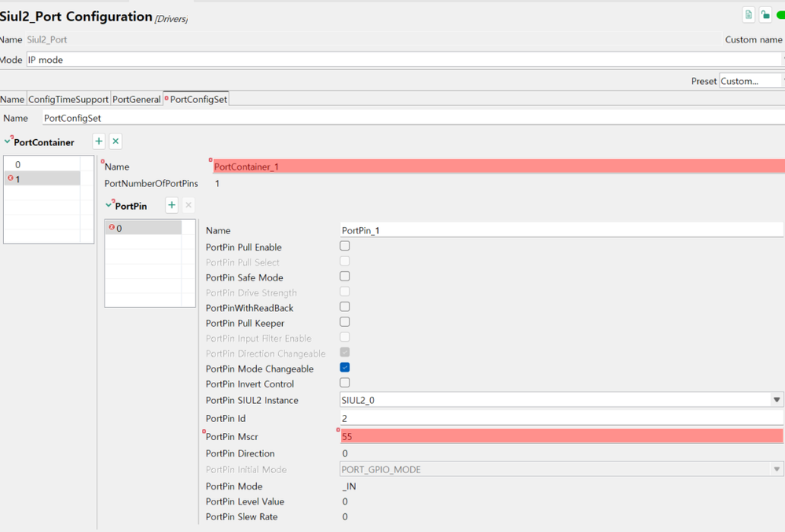Screen dimensions: 785x532
Task: Edit the PortPin_1 name field
Action: coord(562,230)
